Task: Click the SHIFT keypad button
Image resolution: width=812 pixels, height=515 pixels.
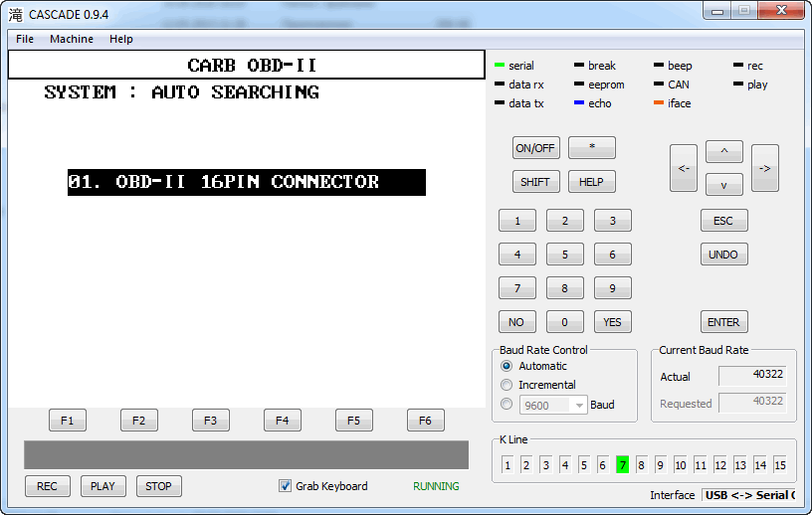Action: click(536, 182)
